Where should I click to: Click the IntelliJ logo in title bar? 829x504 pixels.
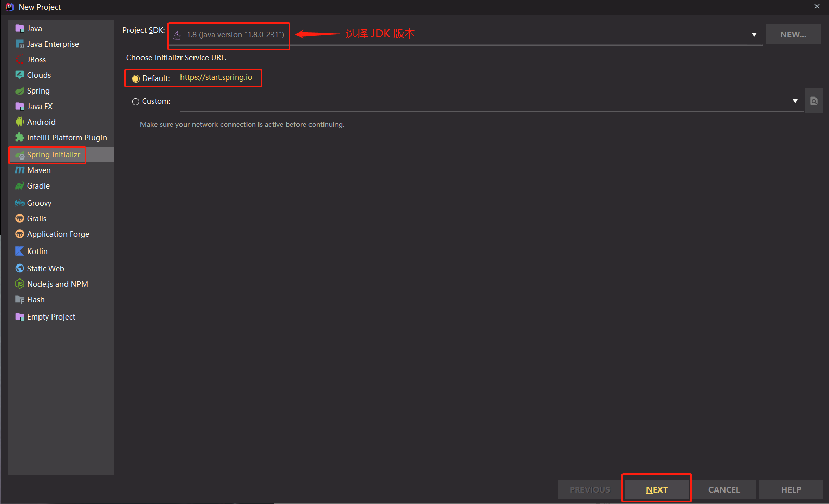9,7
